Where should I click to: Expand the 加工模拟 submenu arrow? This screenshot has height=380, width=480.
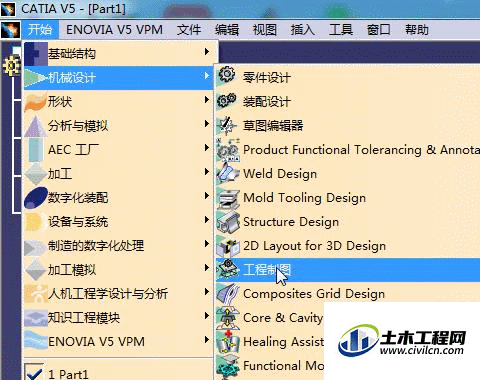[x=207, y=268]
